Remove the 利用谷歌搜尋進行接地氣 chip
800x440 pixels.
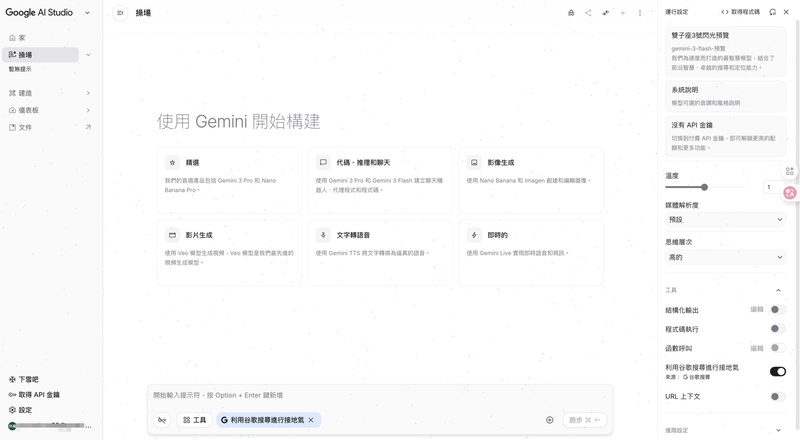311,420
